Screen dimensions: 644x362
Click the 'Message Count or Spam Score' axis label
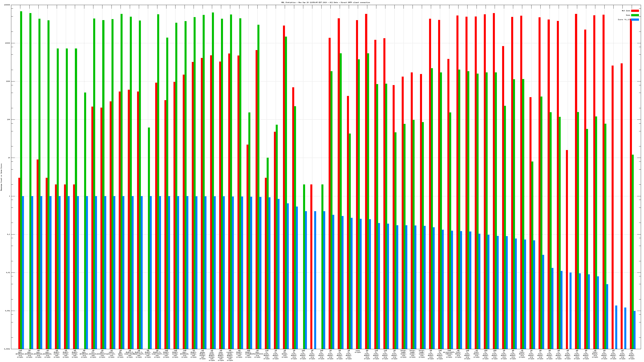point(1,177)
